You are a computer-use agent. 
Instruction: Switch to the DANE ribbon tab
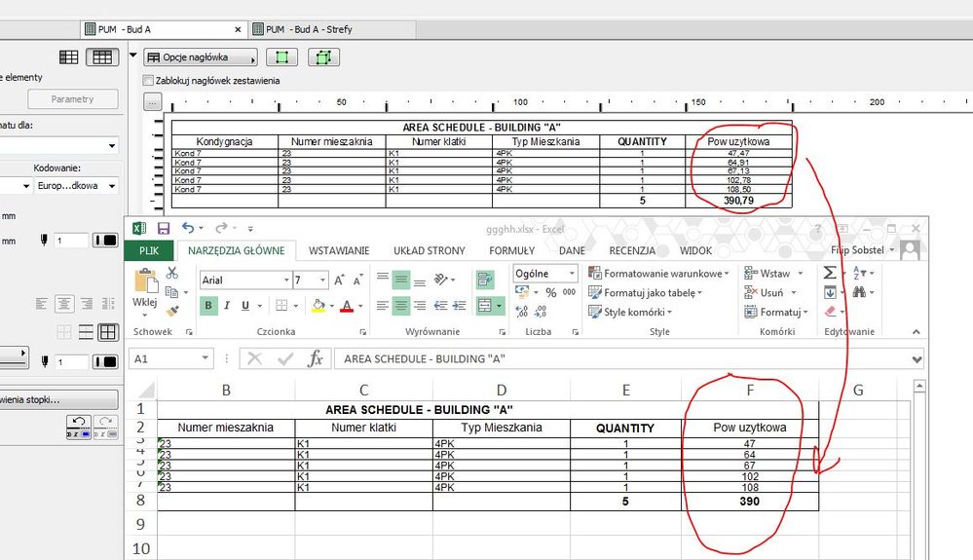572,250
